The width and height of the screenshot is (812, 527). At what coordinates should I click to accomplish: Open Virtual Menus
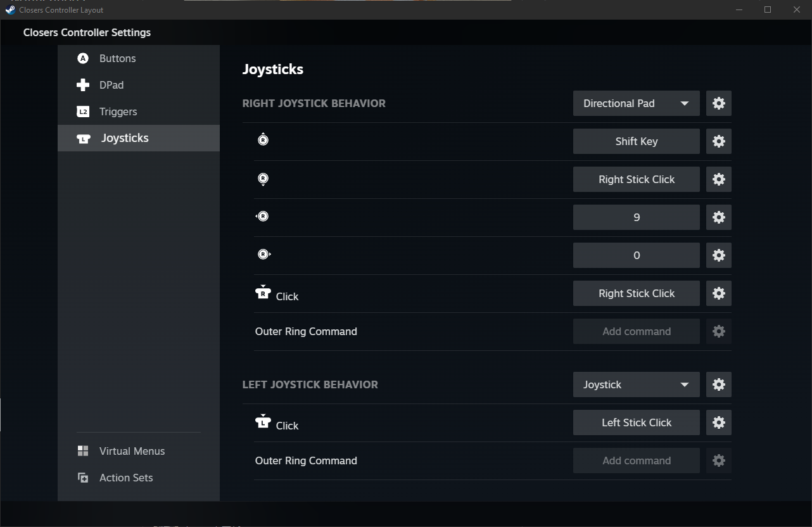click(x=132, y=451)
